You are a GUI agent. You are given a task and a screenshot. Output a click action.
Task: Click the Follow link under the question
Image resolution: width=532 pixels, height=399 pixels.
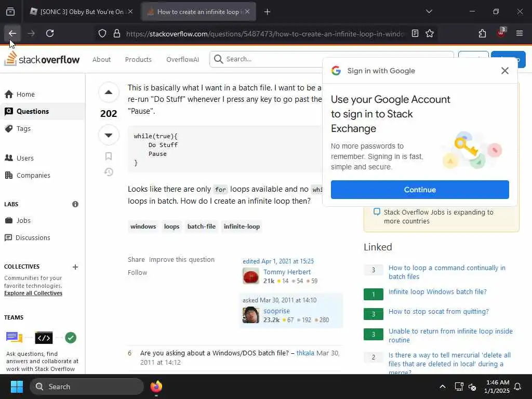click(x=137, y=272)
